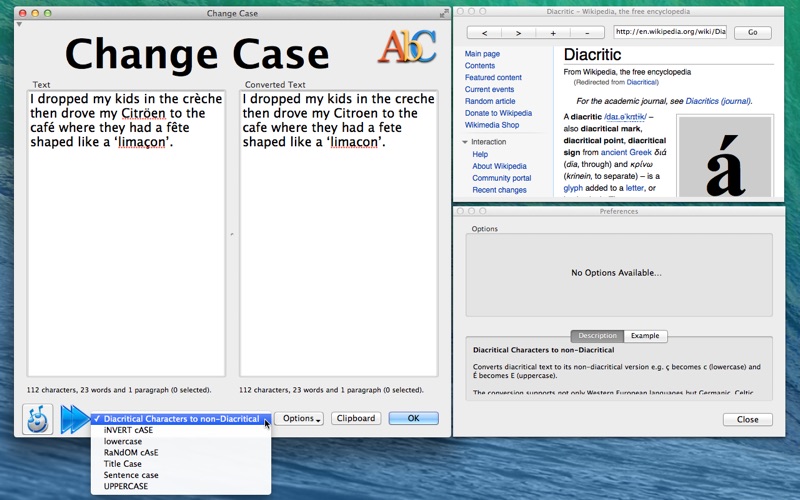Open the 'About Wikipedia' link
800x500 pixels.
click(499, 166)
